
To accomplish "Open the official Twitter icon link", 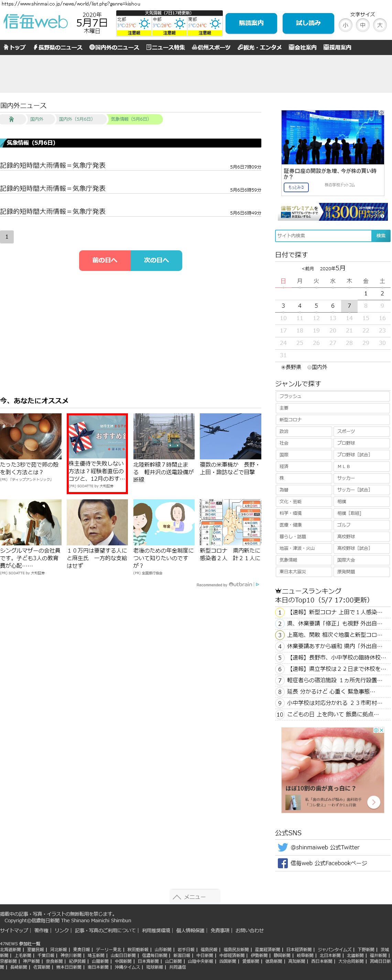I will [282, 847].
